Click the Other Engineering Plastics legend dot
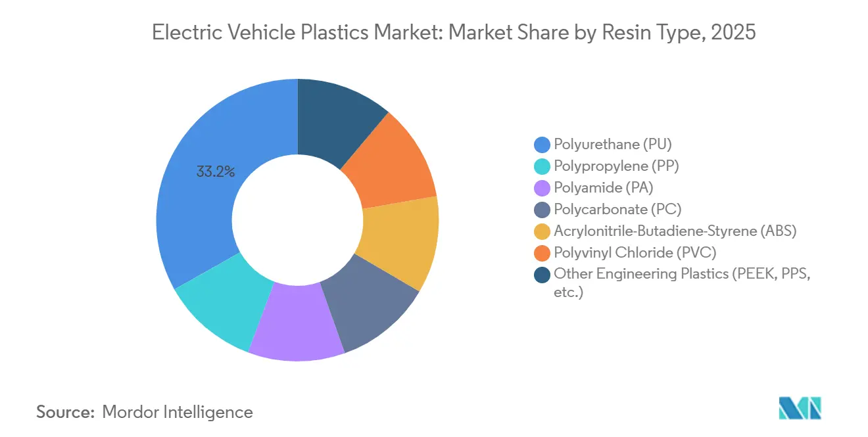The image size is (868, 437). click(542, 274)
